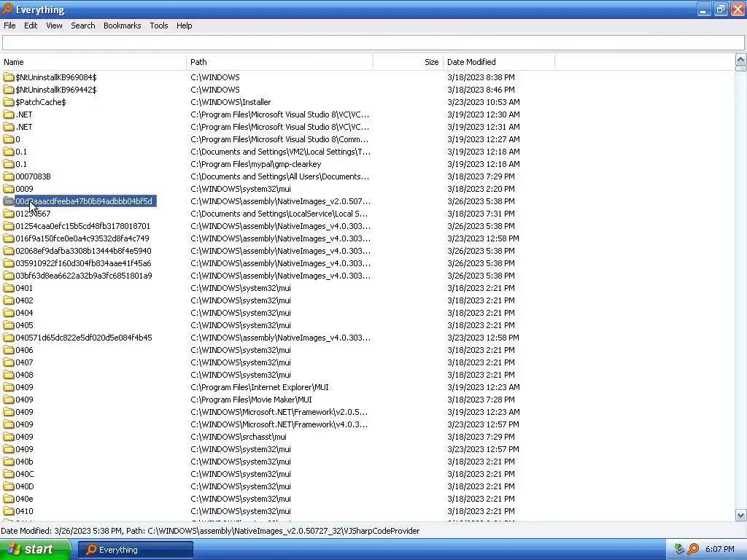The width and height of the screenshot is (747, 560).
Task: Open the Search menu
Action: point(83,26)
